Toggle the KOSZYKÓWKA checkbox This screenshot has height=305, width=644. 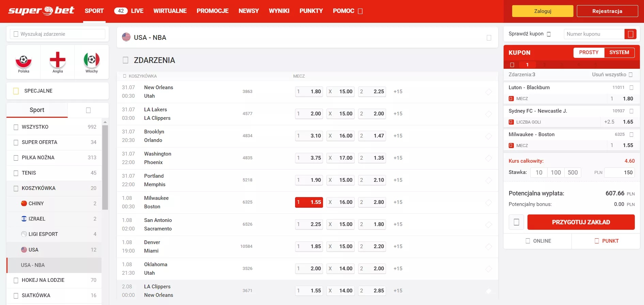tap(16, 188)
